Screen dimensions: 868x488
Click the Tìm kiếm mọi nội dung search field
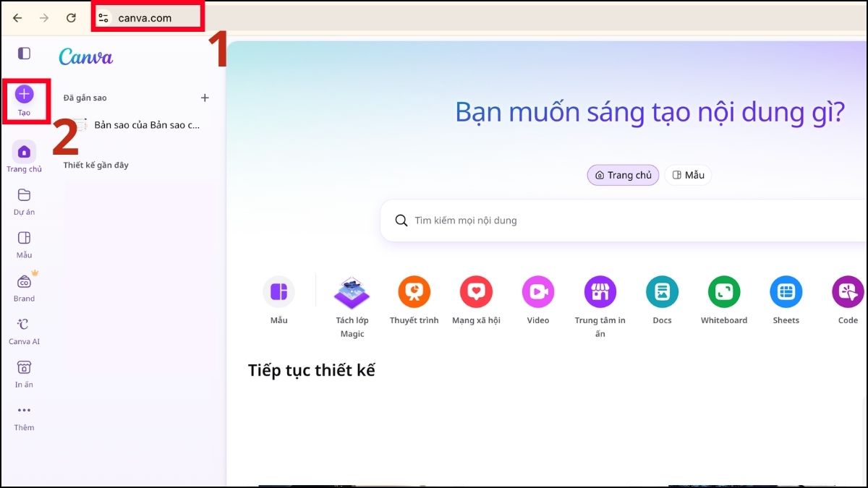click(624, 221)
